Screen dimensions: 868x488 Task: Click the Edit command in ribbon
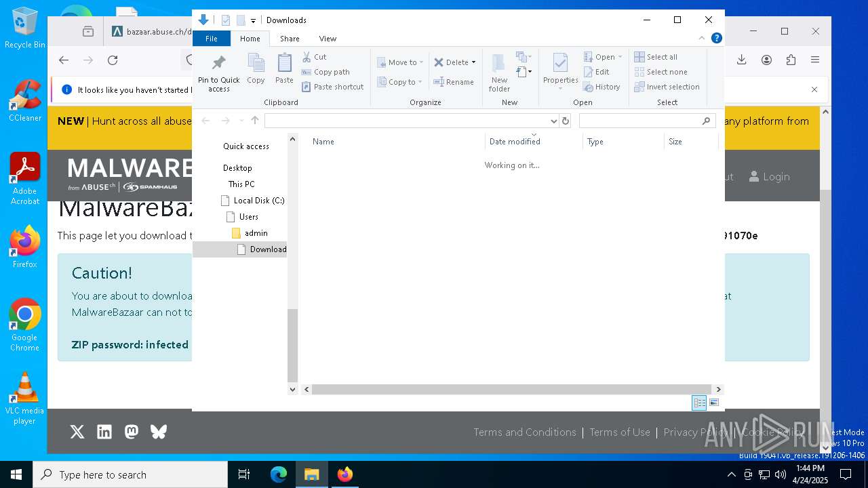[x=597, y=72]
